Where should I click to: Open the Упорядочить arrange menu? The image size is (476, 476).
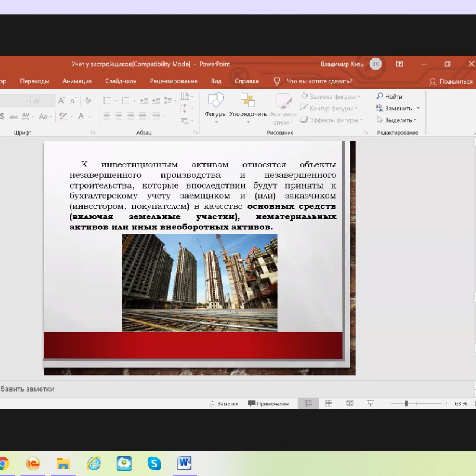248,108
